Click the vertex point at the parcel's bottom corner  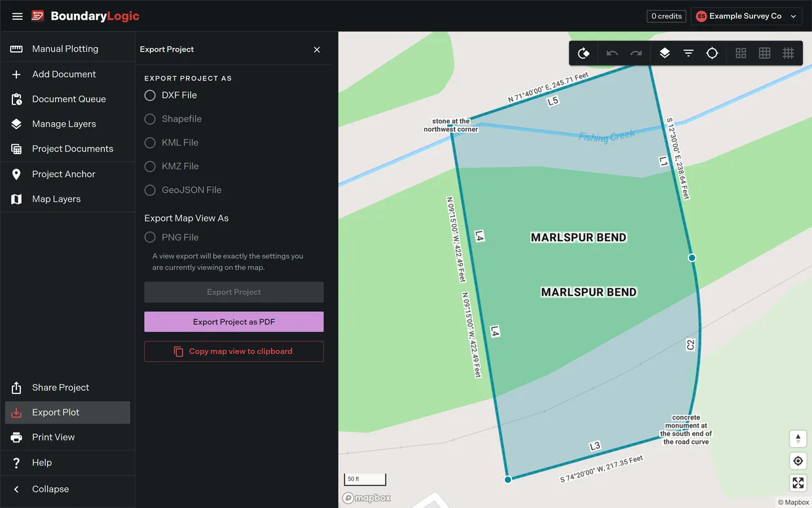(x=507, y=480)
